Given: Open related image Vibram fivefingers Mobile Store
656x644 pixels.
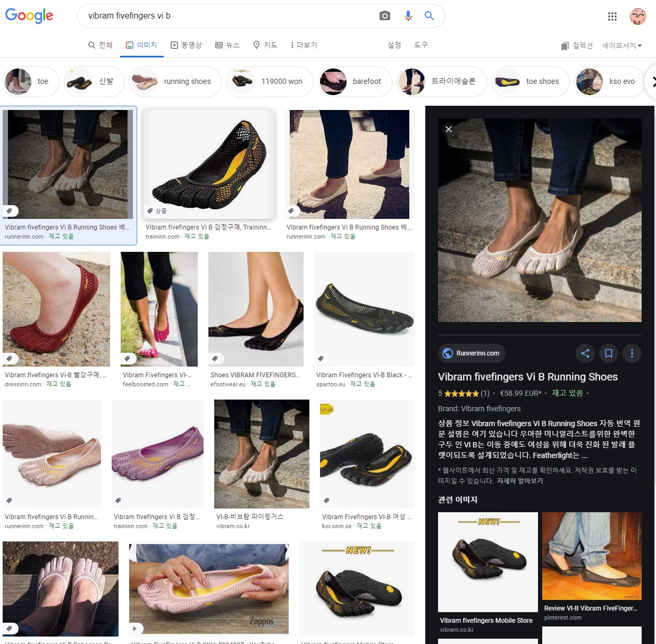Looking at the screenshot, I should coord(488,562).
